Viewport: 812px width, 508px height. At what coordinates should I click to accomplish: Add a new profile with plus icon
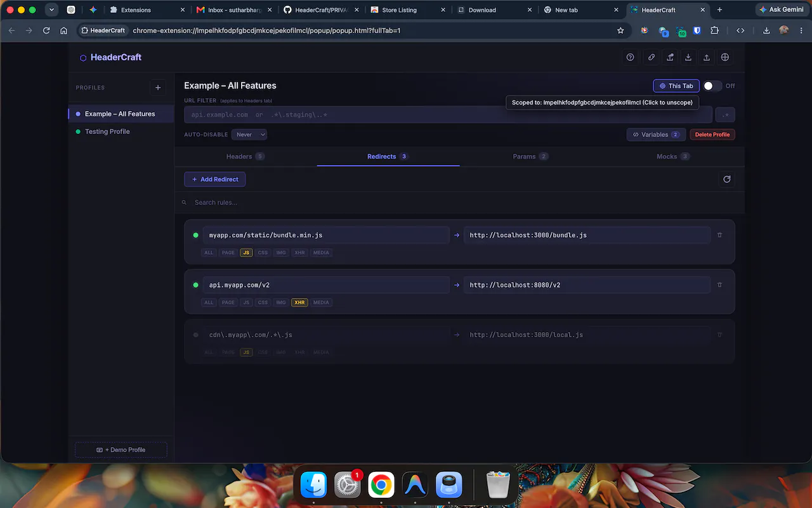pos(158,88)
